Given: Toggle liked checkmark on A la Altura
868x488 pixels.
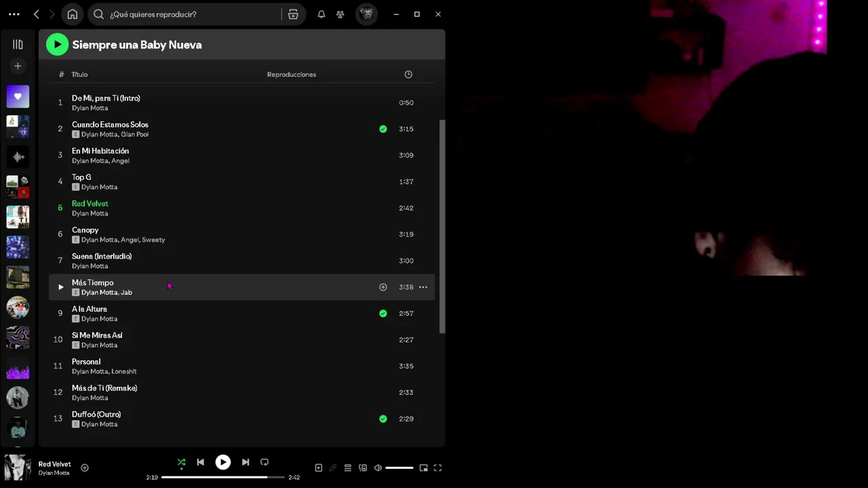Looking at the screenshot, I should click(x=383, y=313).
